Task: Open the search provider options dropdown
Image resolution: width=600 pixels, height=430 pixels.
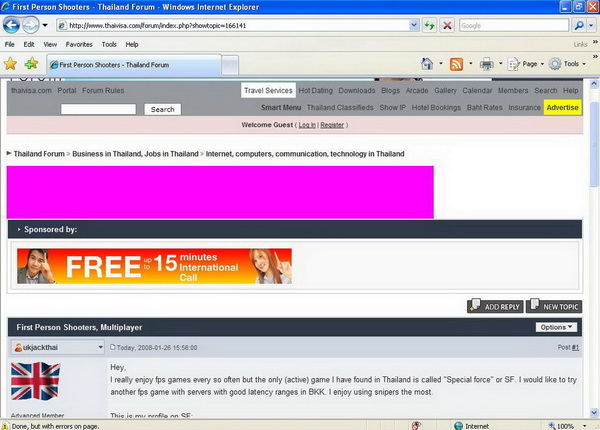Action: [x=591, y=26]
